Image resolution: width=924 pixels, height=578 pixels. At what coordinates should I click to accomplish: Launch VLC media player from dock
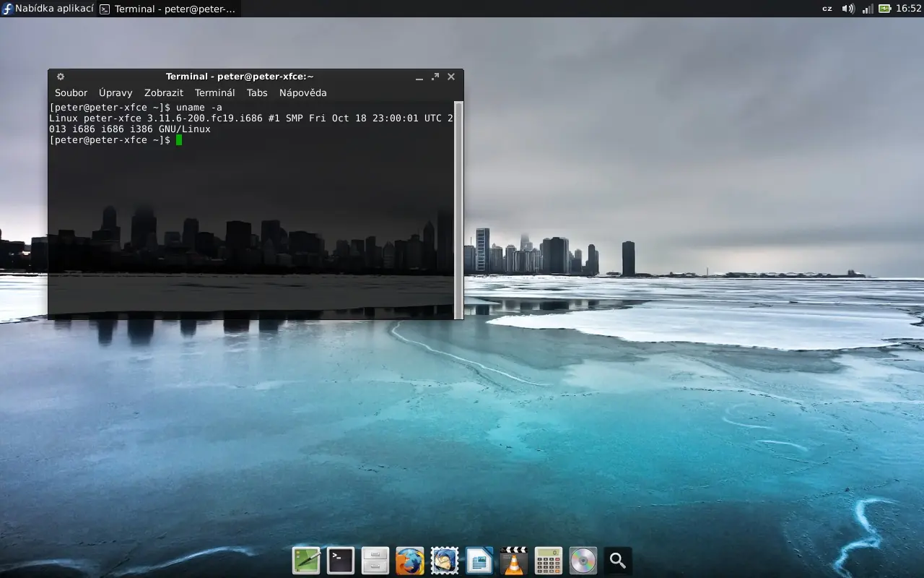(x=514, y=561)
